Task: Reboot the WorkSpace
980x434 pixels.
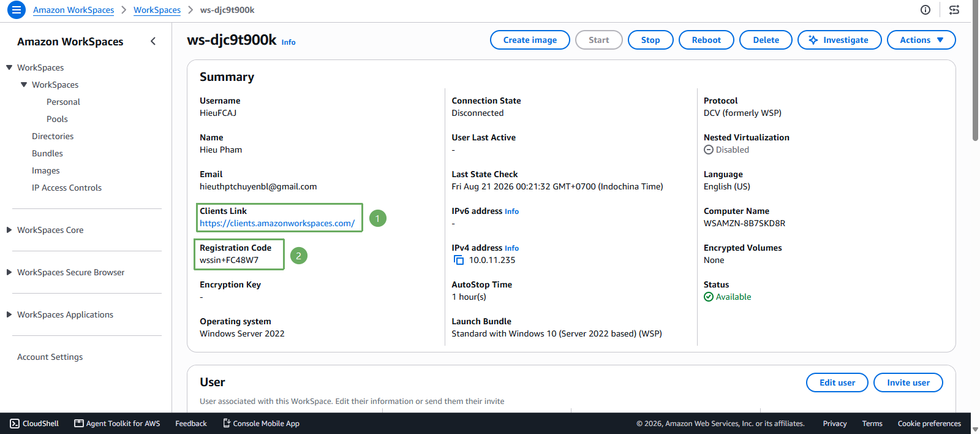Action: pos(706,40)
